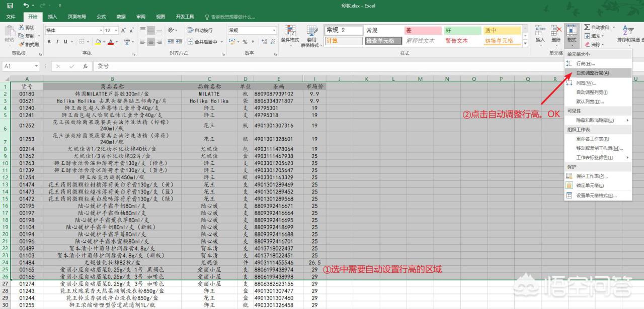This screenshot has width=644, height=309.
Task: Open the font name dropdown (楷体)
Action: [100, 30]
